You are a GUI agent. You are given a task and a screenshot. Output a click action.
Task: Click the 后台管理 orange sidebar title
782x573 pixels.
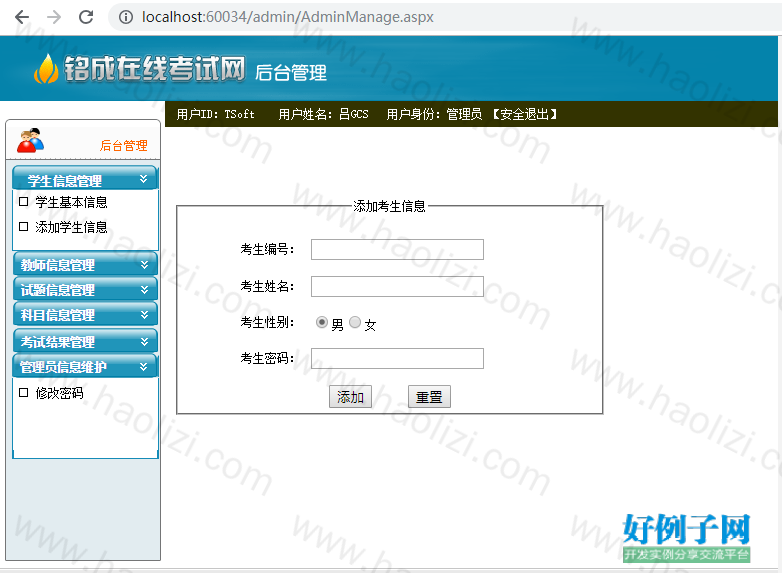click(x=124, y=146)
